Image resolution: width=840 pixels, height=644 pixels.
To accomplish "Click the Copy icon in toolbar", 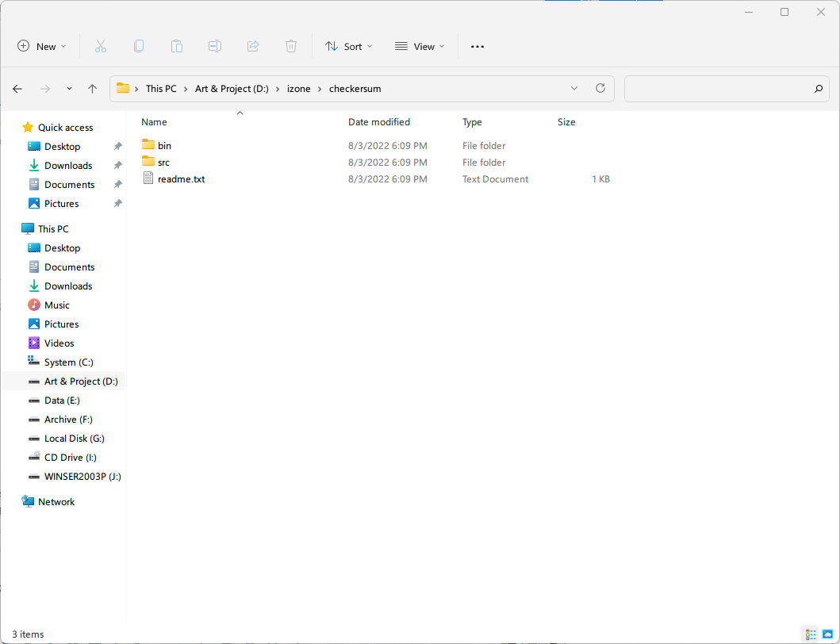I will click(139, 47).
